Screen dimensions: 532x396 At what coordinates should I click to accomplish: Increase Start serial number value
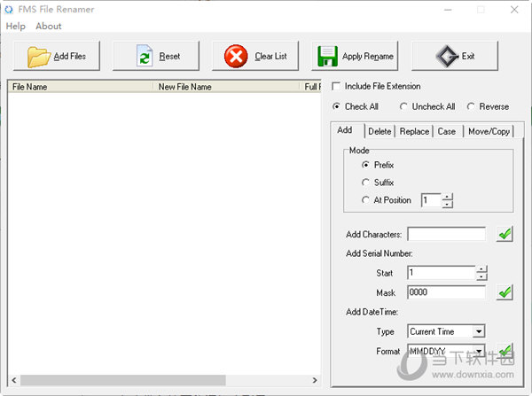481,269
